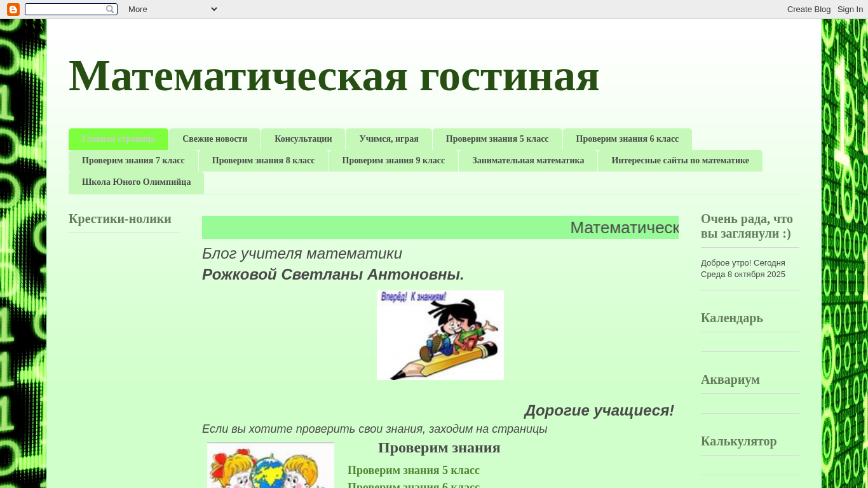This screenshot has width=868, height=488.
Task: Select the Проверим знания 6 класс tab
Action: point(627,139)
